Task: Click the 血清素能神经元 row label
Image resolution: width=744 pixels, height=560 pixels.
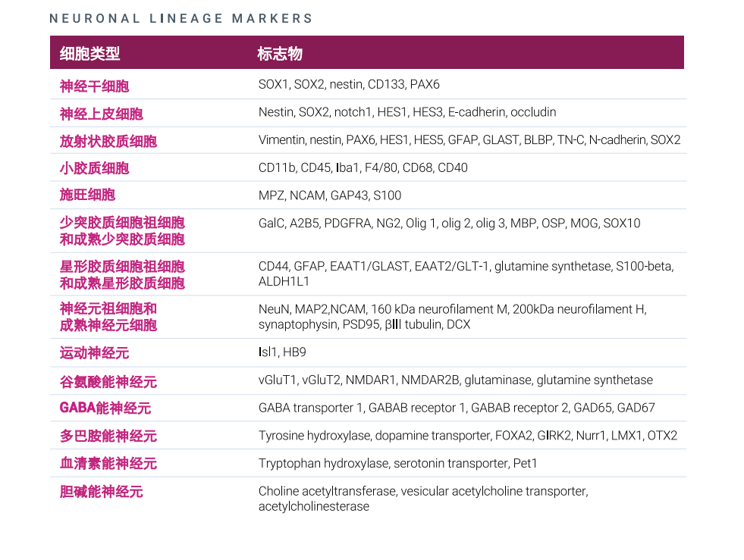Action: pos(108,464)
